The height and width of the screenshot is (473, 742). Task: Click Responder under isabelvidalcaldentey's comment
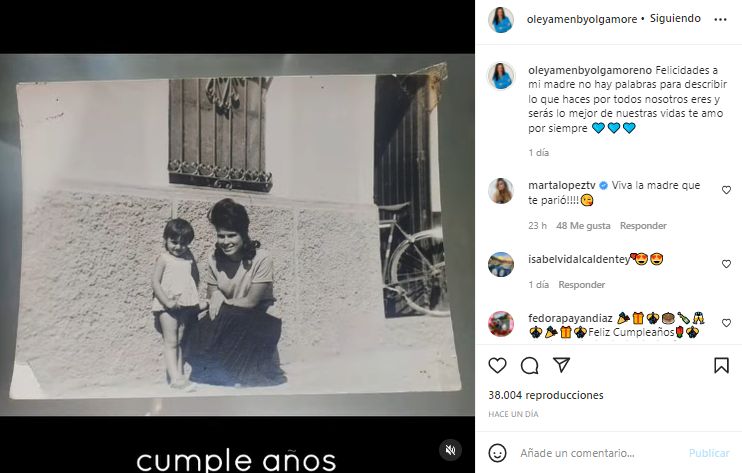(582, 285)
